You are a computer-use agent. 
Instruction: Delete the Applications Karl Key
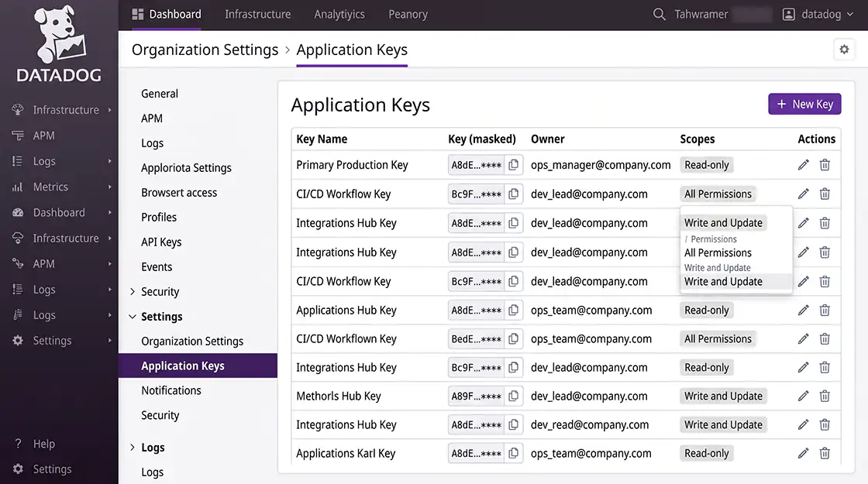click(x=825, y=454)
